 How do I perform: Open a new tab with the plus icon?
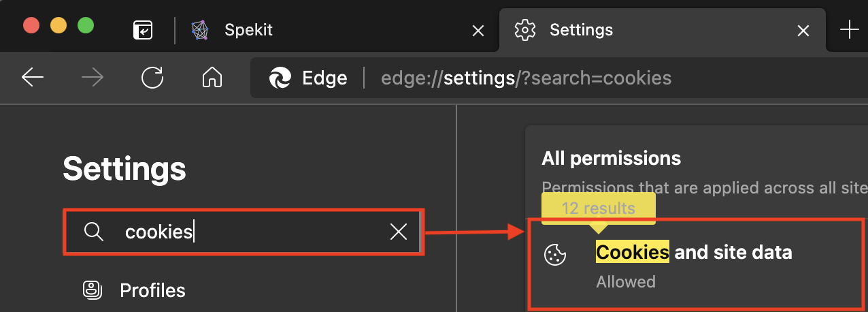click(850, 30)
